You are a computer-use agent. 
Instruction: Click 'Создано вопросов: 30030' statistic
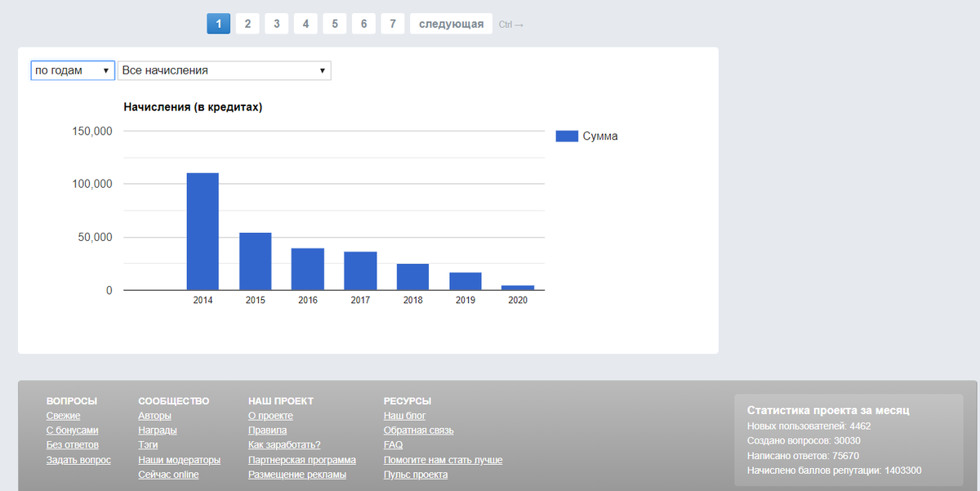coord(804,441)
